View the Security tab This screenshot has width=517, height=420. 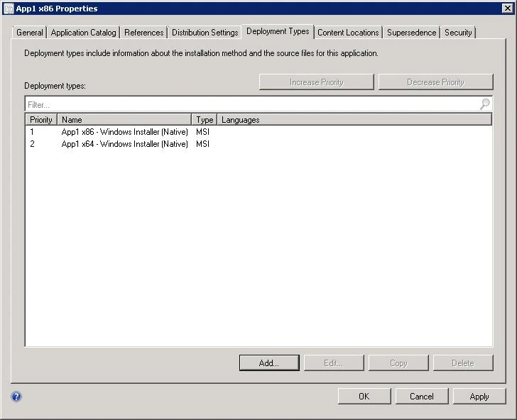458,33
